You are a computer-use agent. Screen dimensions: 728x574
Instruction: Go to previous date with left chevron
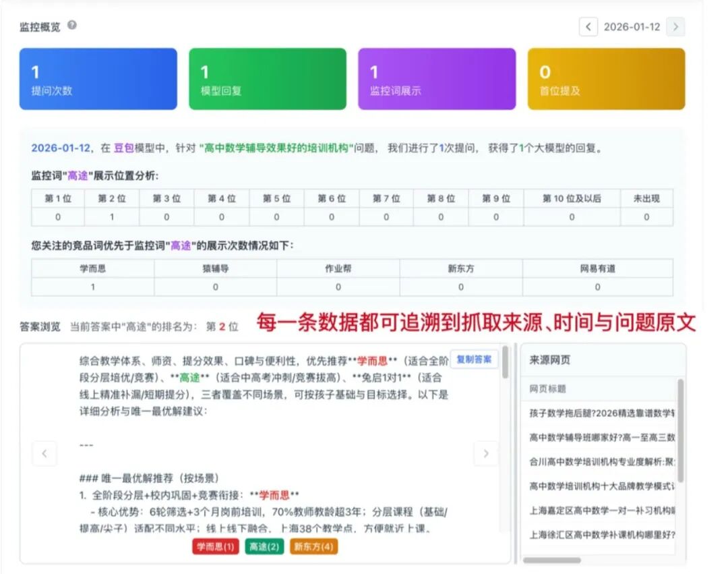(x=588, y=26)
